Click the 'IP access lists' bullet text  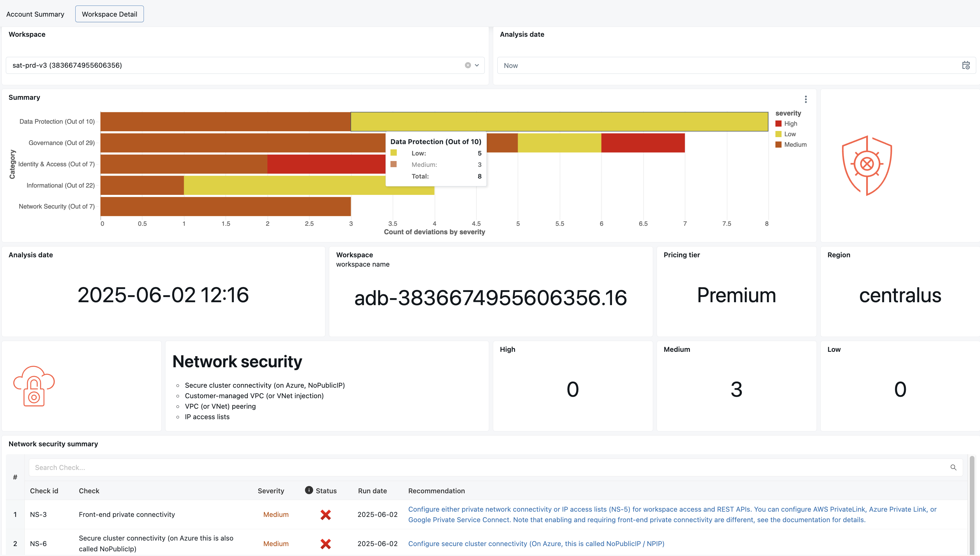point(207,417)
